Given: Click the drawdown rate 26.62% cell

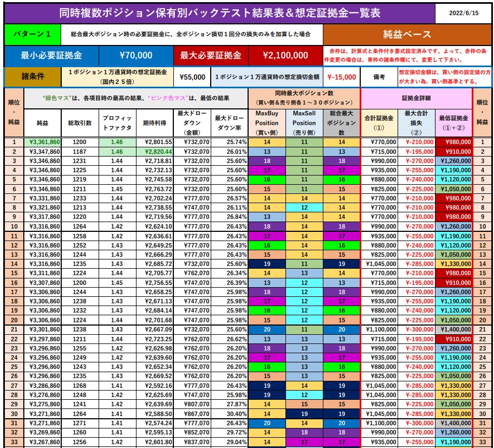Looking at the screenshot, I should tap(230, 339).
